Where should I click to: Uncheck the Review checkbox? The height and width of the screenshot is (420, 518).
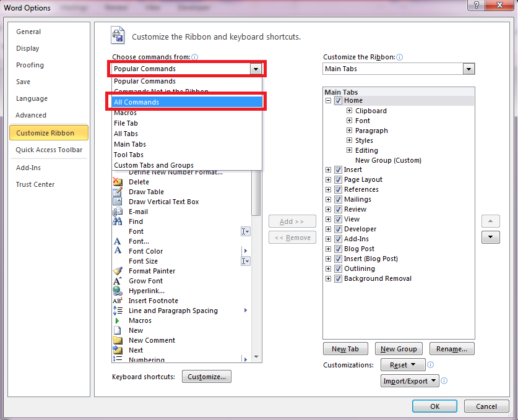click(338, 209)
